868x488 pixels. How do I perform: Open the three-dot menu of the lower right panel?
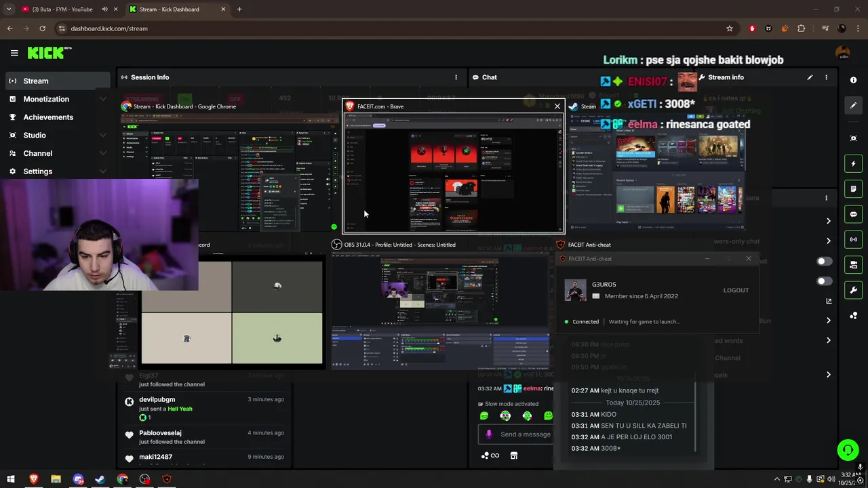[x=826, y=198]
